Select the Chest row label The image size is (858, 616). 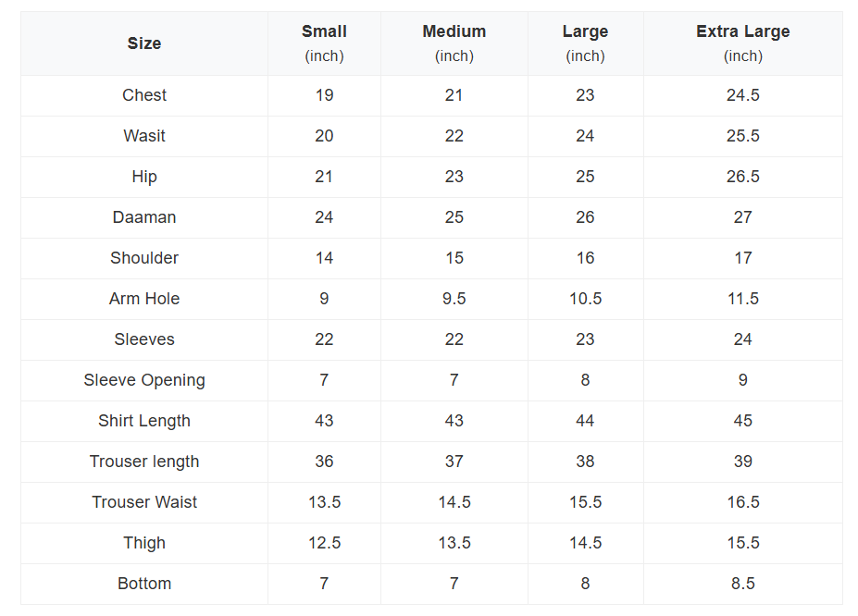click(144, 95)
